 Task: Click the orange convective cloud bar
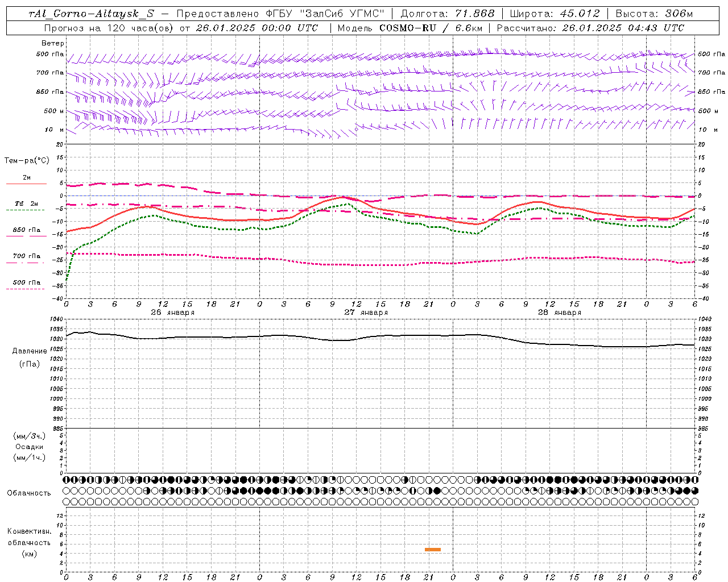[x=433, y=550]
